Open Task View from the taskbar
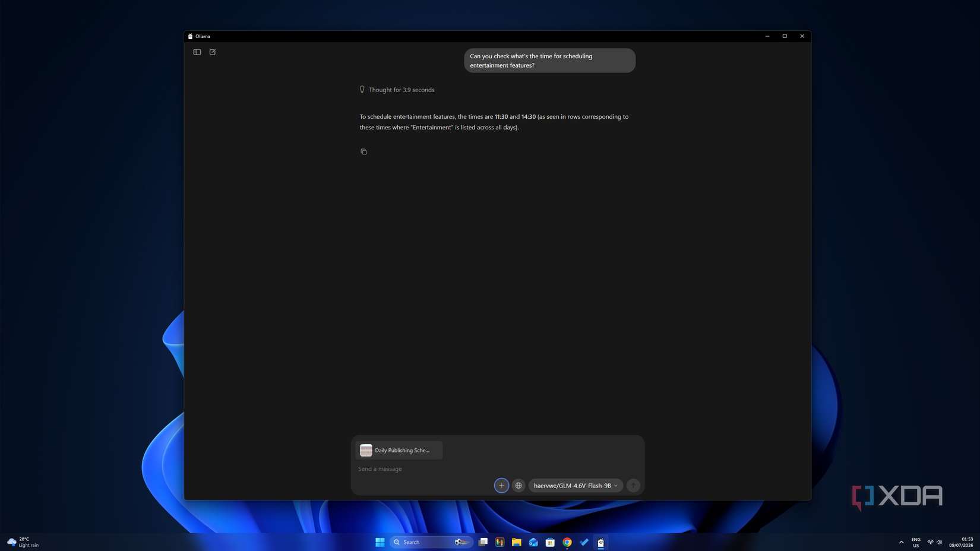Image resolution: width=980 pixels, height=551 pixels. [x=483, y=542]
